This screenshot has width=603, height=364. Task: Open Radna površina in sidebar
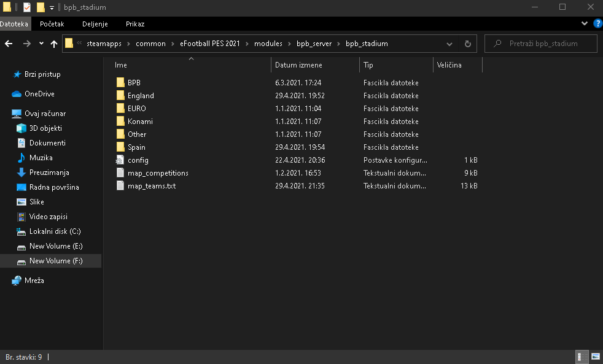[x=54, y=187]
